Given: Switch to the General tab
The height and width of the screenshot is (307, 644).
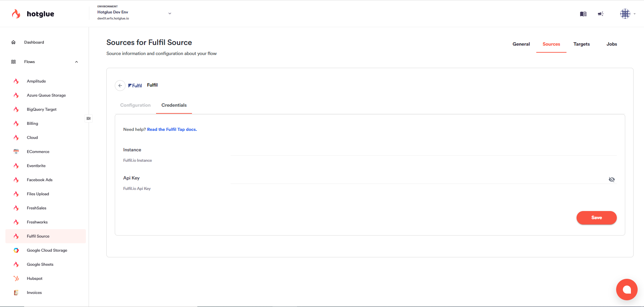Looking at the screenshot, I should [521, 44].
